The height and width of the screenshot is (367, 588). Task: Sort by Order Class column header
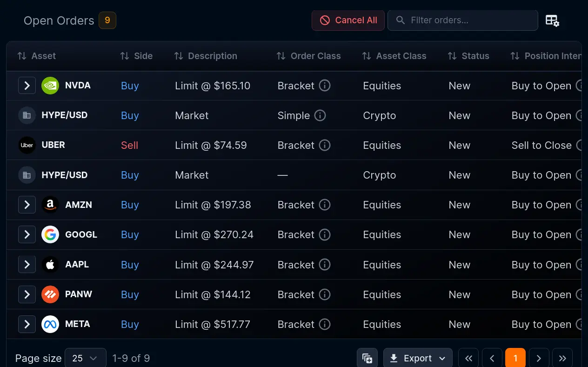coord(308,56)
